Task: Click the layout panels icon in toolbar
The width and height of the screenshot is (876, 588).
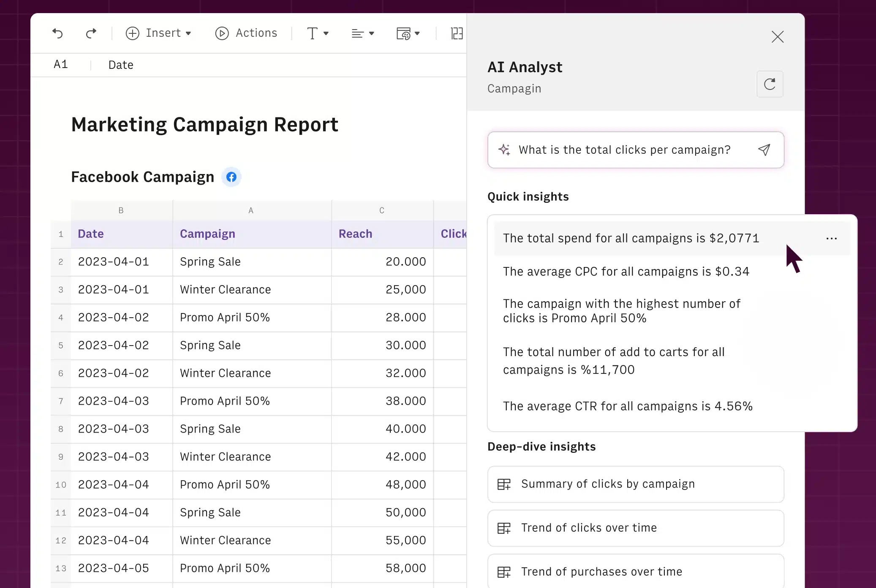Action: point(457,33)
